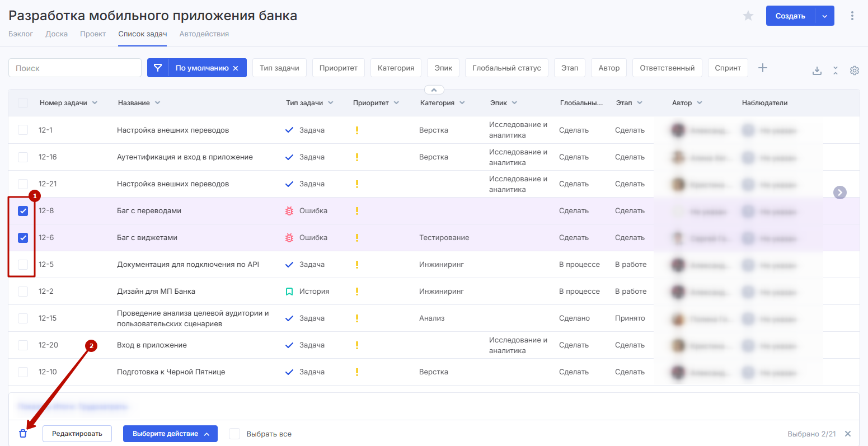Screen dimensions: 868x446
Task: Click the plus icon to add filter
Action: click(x=763, y=68)
